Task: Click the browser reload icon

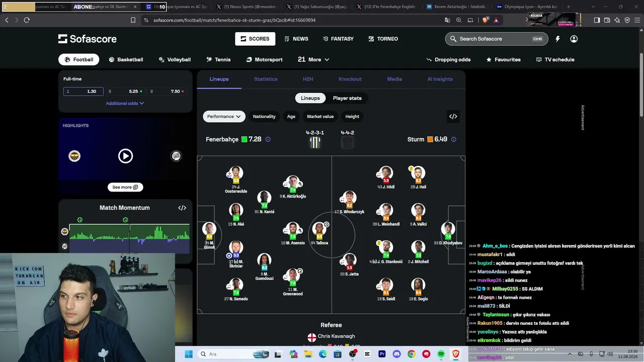Action: pos(27,20)
